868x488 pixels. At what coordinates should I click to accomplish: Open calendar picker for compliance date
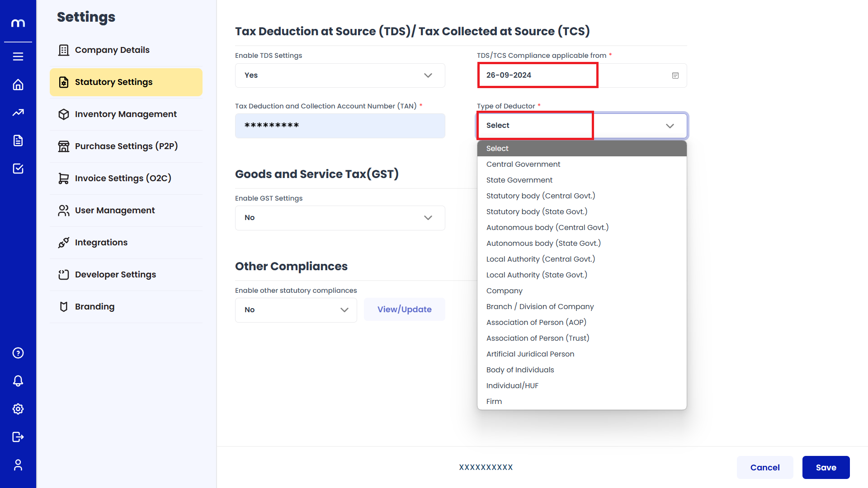pyautogui.click(x=675, y=75)
